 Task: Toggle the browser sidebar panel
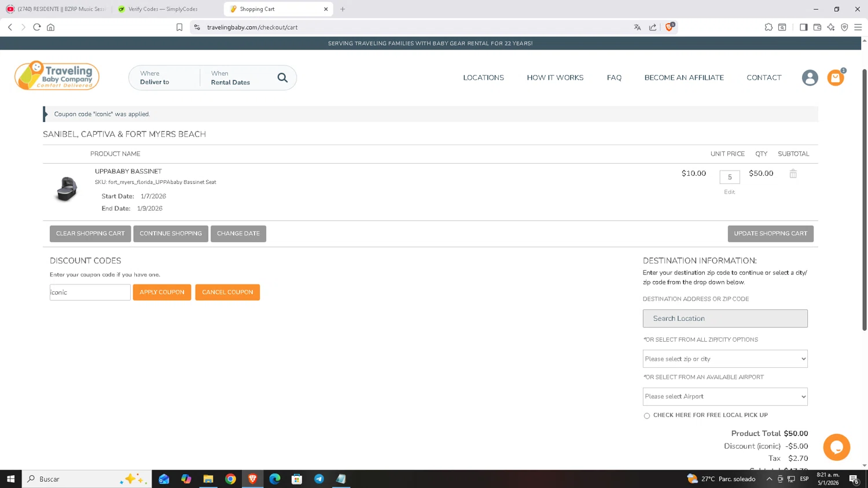click(x=803, y=27)
